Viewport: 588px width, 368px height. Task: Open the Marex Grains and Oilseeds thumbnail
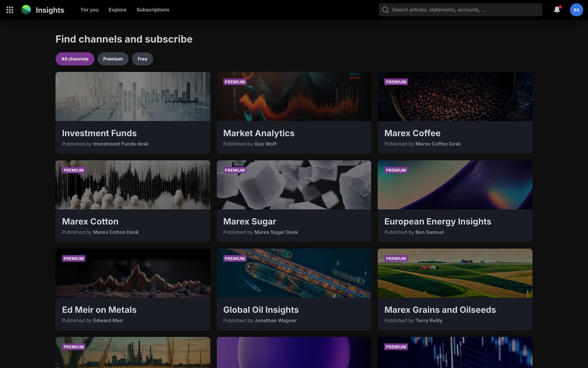pos(455,273)
